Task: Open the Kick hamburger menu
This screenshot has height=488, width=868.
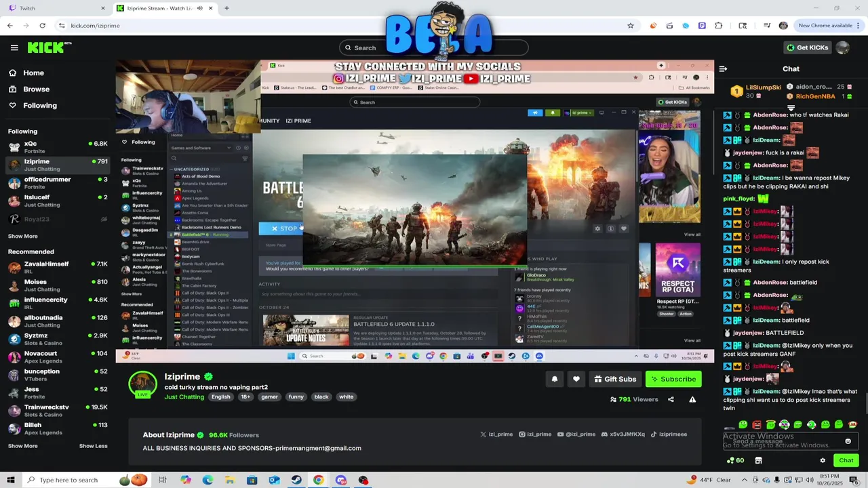Action: tap(14, 47)
